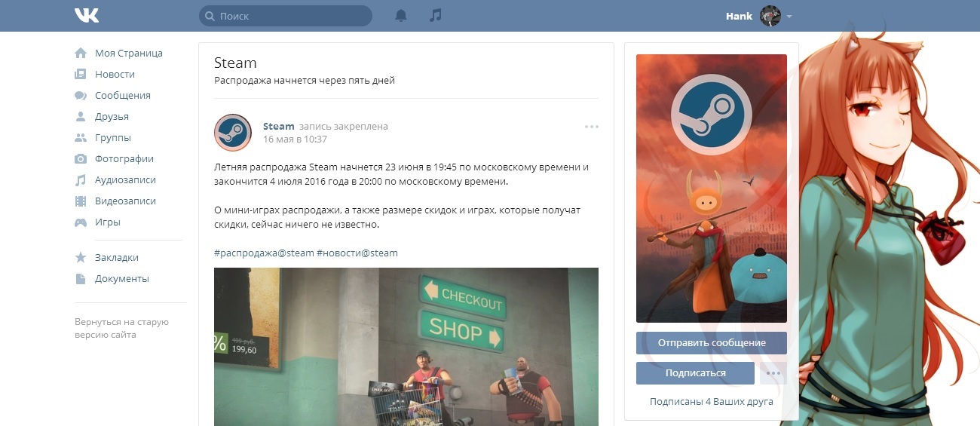Screen dimensions: 980x426
Task: Click the VK logo in the header
Action: tap(87, 15)
